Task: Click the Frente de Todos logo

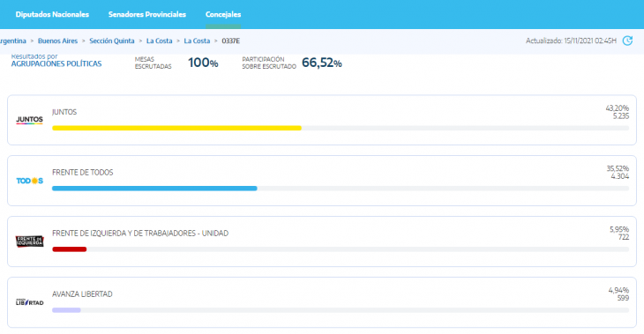Action: [x=30, y=181]
